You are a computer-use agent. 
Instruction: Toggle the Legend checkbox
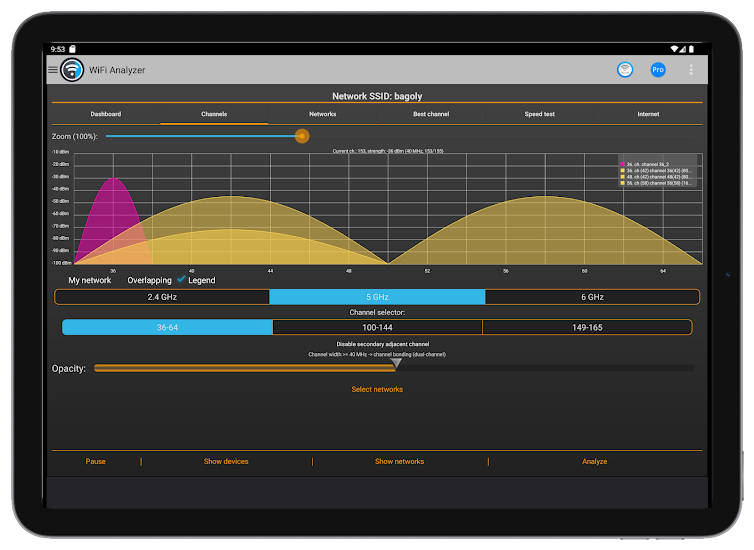coord(182,280)
